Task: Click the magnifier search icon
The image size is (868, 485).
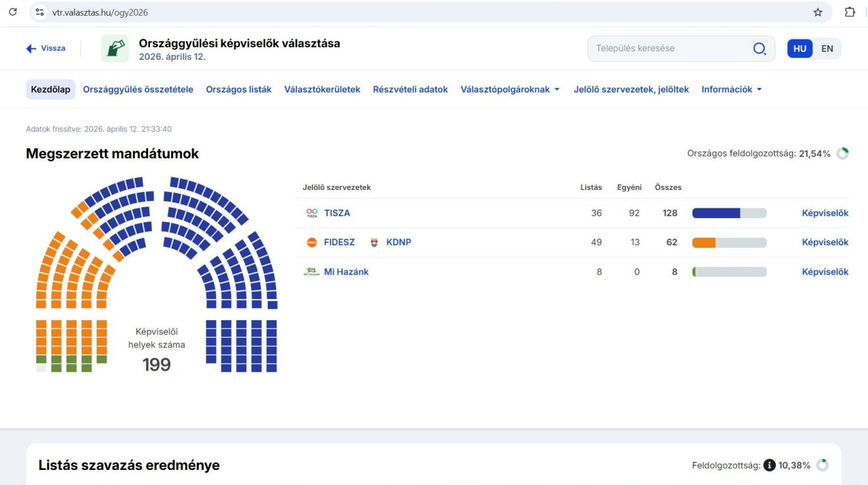Action: click(x=759, y=49)
